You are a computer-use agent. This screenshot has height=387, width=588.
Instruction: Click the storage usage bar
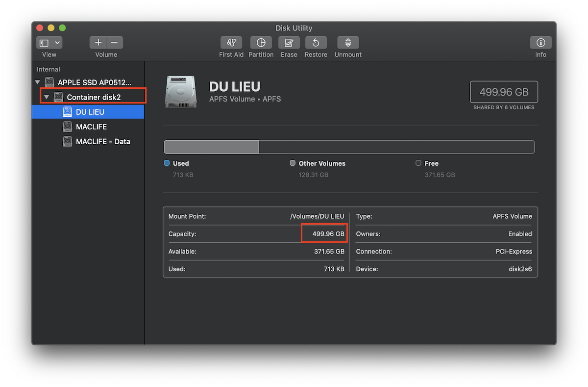(x=349, y=147)
